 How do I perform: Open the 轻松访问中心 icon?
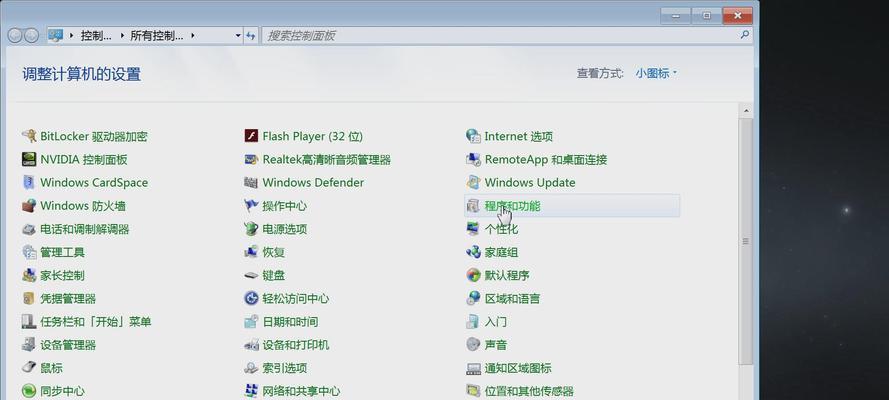coord(251,299)
